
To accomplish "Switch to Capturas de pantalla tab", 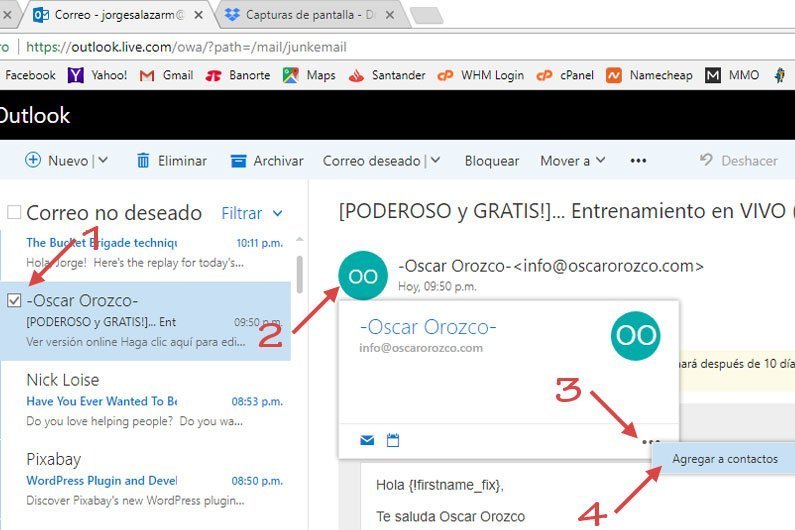I will tap(311, 15).
